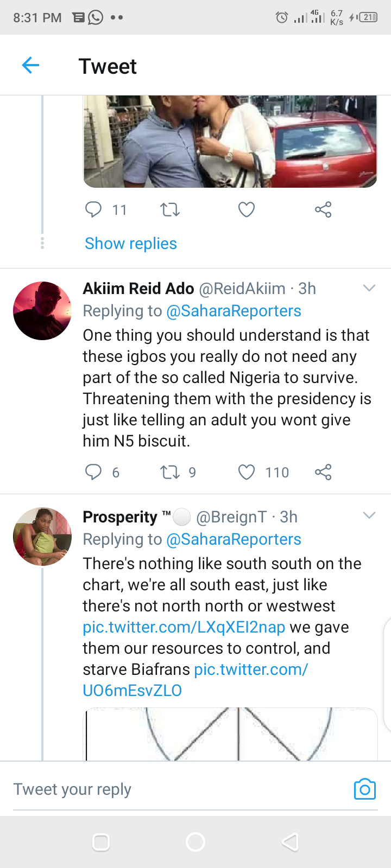Tap the Android home circle button
Viewport: 391px width, 868px height.
click(x=195, y=842)
